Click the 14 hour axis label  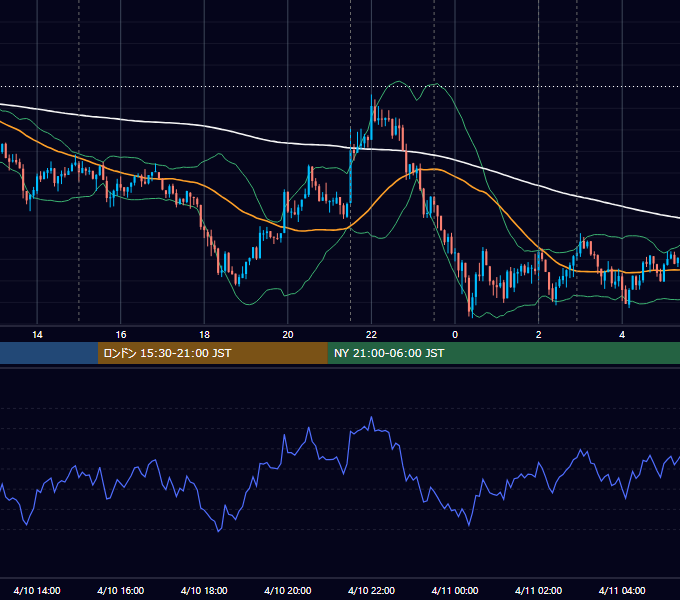point(37,335)
